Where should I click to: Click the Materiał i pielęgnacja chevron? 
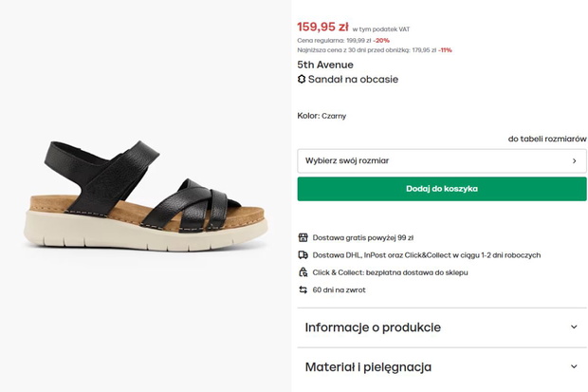tap(574, 366)
